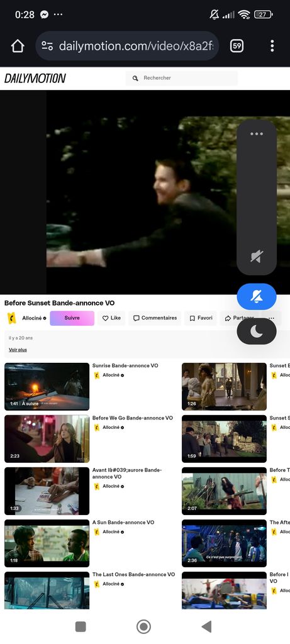Open the 2:07 duration video thumbnail

coord(224,491)
